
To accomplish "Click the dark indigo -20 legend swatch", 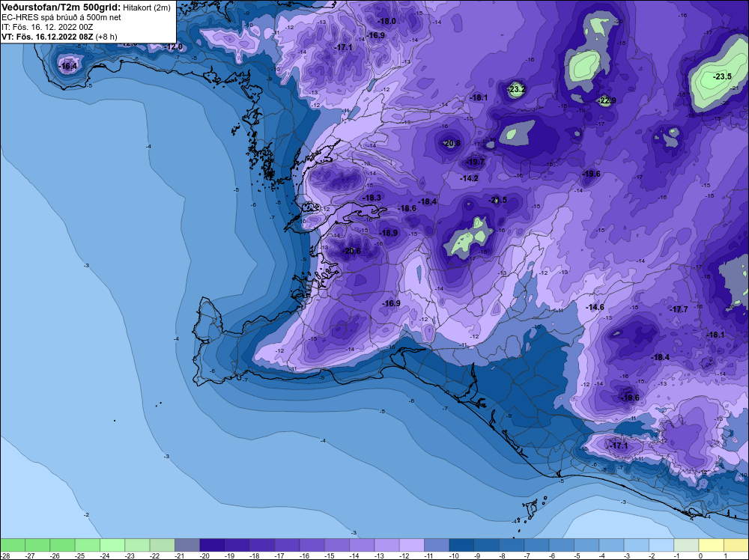I will click(x=212, y=545).
